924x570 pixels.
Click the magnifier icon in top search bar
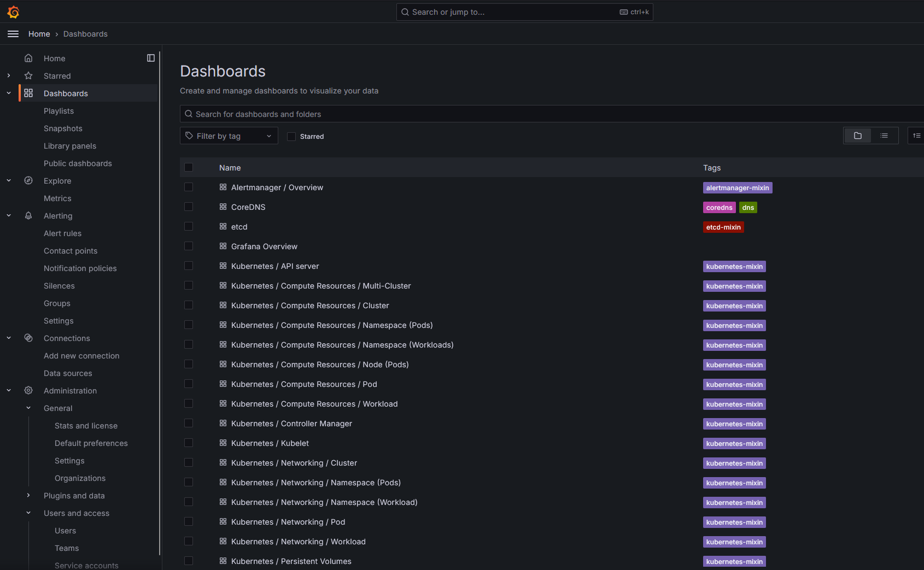405,12
